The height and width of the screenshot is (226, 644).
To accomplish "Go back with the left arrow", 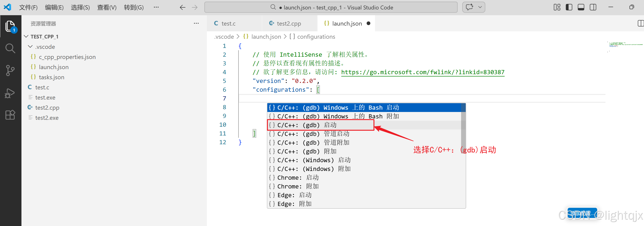I will tap(182, 8).
